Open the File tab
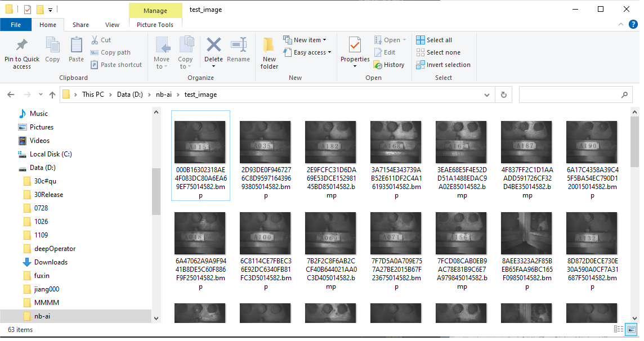This screenshot has height=341, width=644. pos(16,25)
